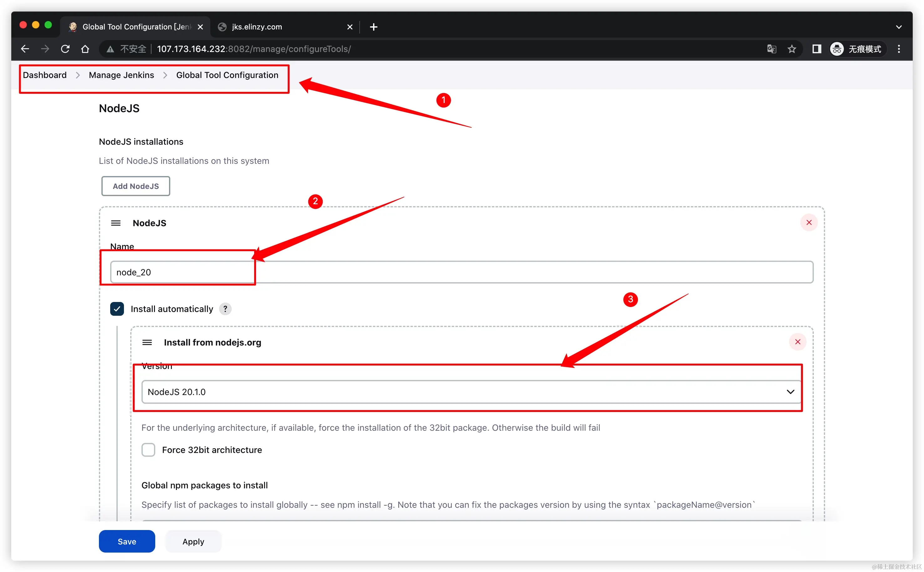Click Global Tool Configuration breadcrumb
Image resolution: width=924 pixels, height=572 pixels.
coord(227,75)
